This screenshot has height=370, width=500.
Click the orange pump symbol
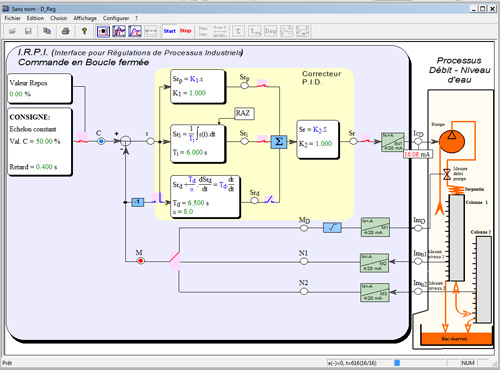tap(452, 141)
